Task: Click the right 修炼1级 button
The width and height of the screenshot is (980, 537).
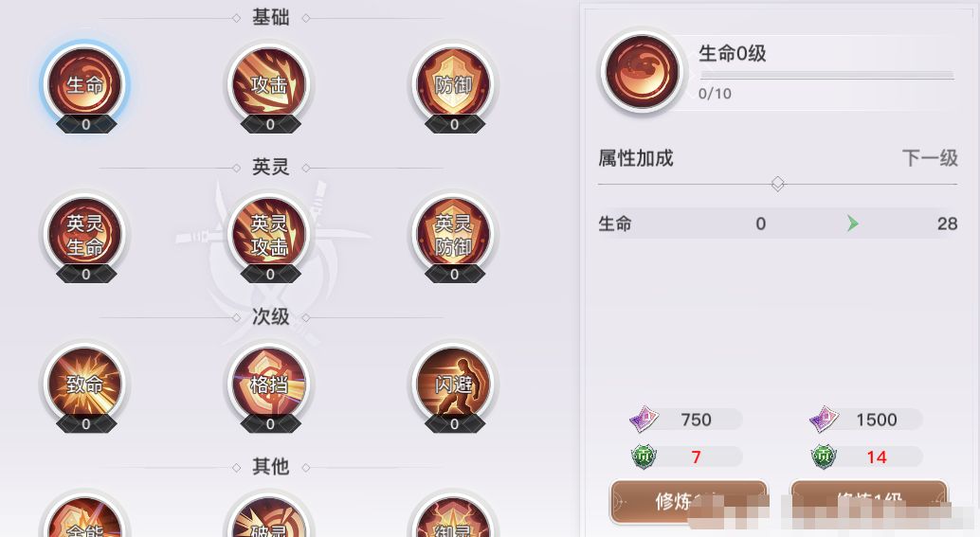Action: (x=869, y=501)
